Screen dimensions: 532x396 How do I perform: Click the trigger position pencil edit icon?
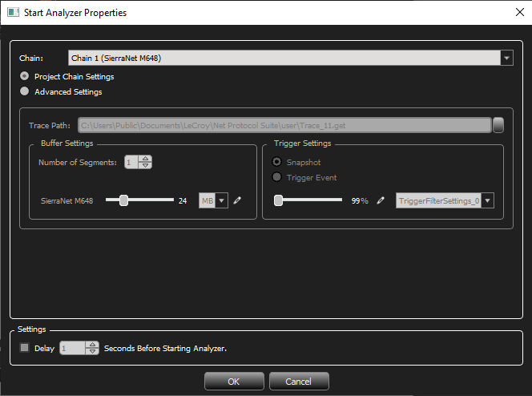click(381, 200)
